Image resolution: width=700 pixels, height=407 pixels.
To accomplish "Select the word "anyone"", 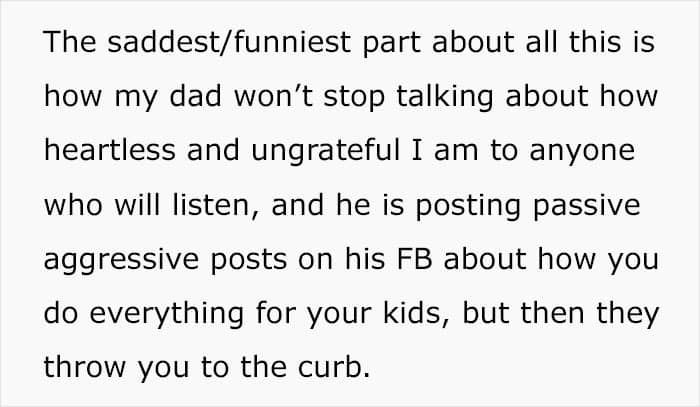I will pos(582,152).
